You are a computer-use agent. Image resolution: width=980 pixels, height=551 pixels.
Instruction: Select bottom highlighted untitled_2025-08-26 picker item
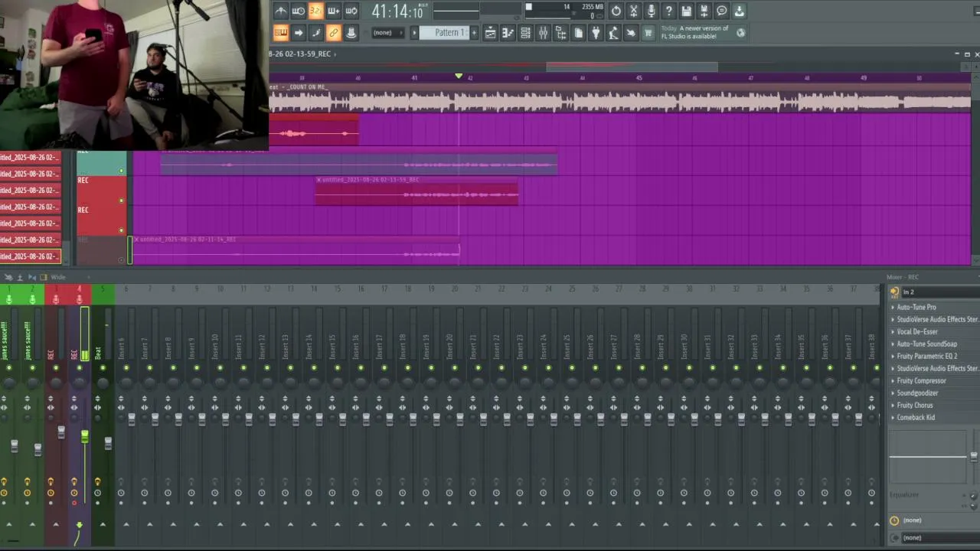(31, 256)
